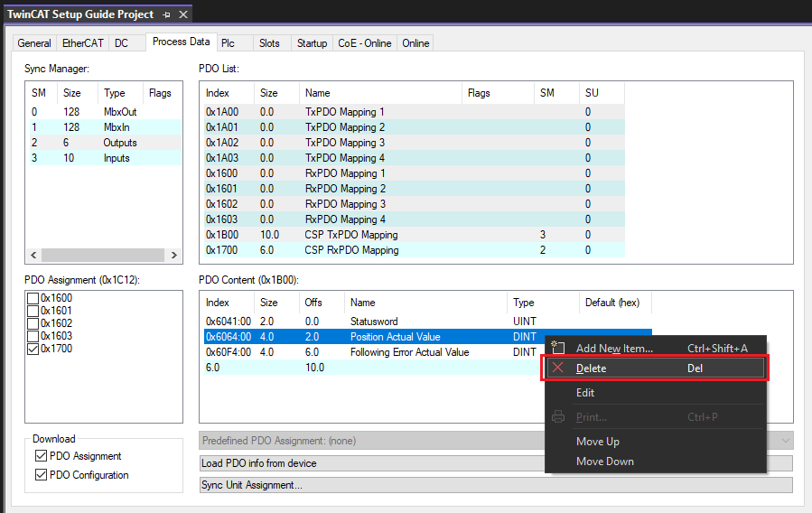Choose Move Down in the context menu
The height and width of the screenshot is (513, 812).
(x=656, y=462)
